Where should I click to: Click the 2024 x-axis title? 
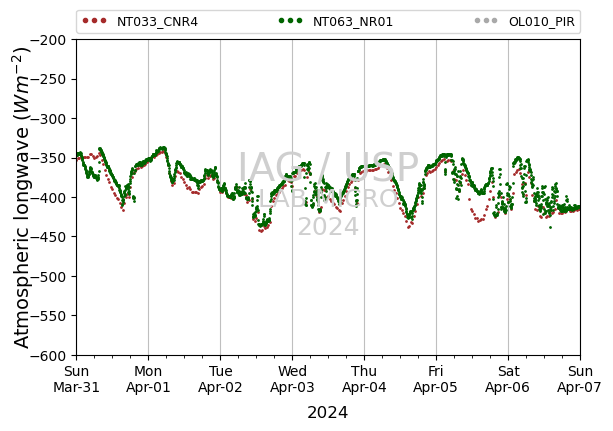click(328, 413)
